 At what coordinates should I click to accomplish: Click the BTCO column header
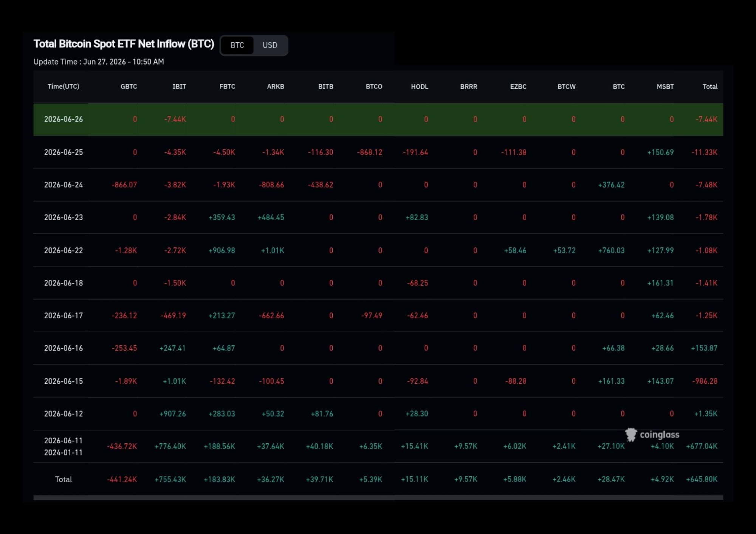[374, 86]
